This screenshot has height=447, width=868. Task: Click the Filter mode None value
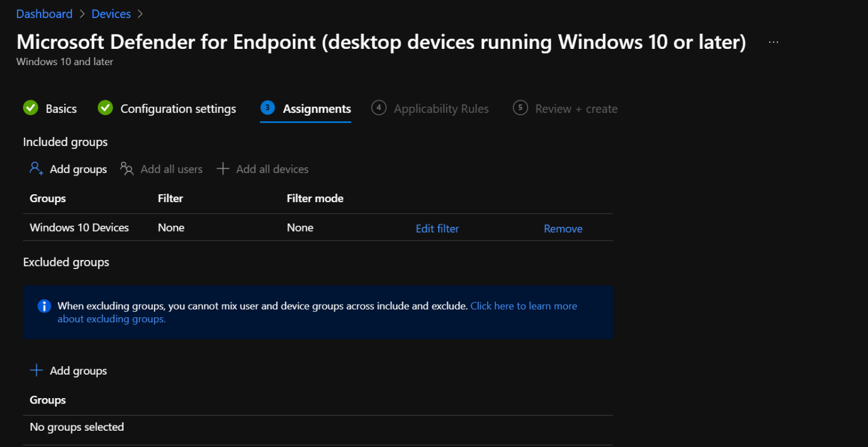[300, 227]
